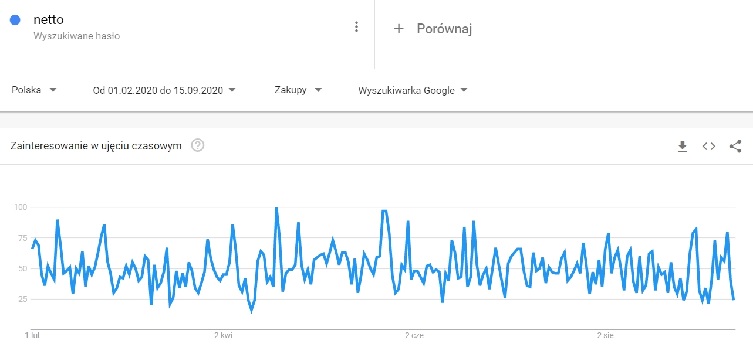This screenshot has width=753, height=364.
Task: Click the blue dot beside netto
Action: tap(15, 20)
